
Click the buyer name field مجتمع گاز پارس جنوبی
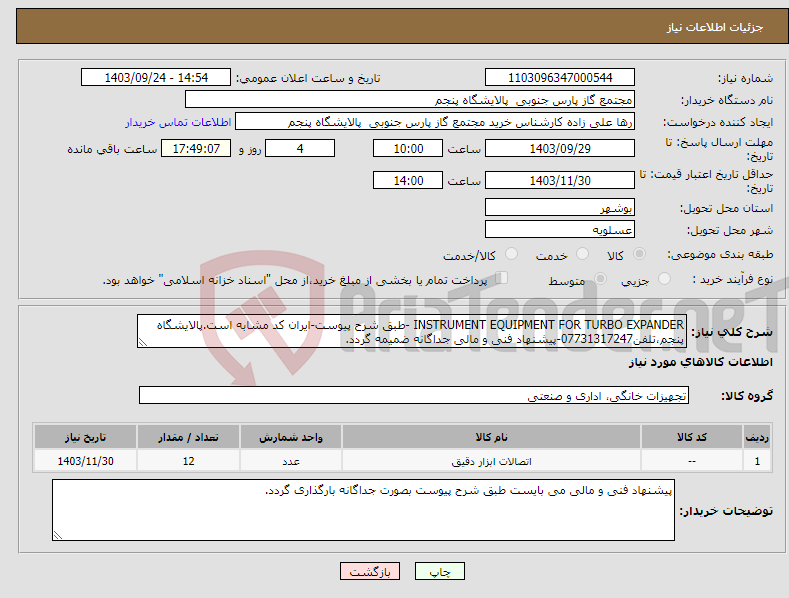point(410,100)
